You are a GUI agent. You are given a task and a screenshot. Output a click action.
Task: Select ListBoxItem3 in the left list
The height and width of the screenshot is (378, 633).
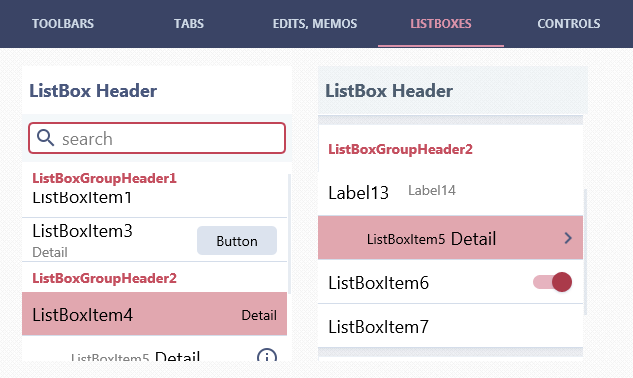(155, 239)
